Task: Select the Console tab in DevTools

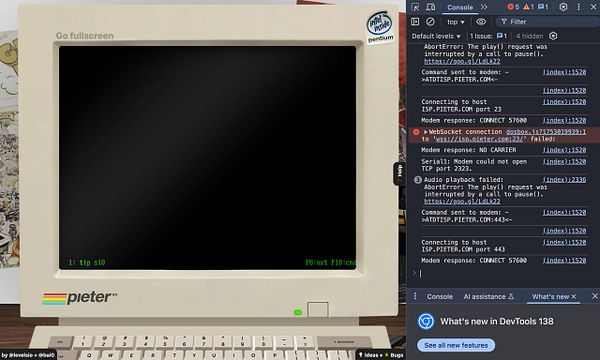Action: click(460, 7)
